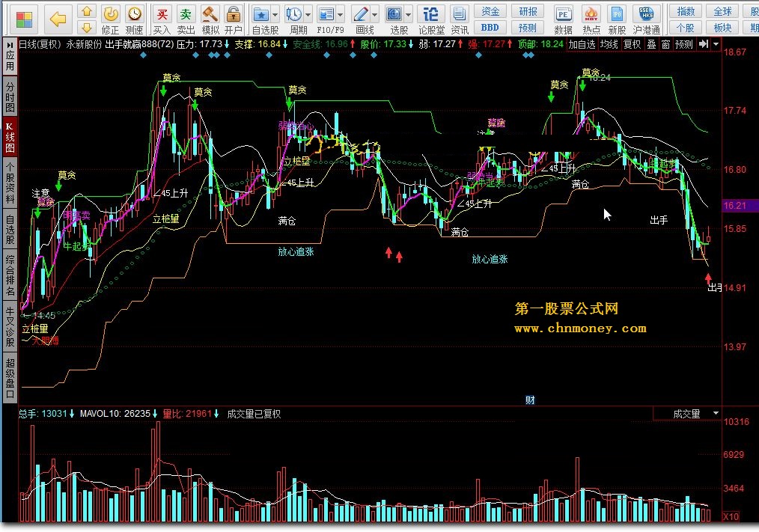Click the BBD button

[x=490, y=28]
